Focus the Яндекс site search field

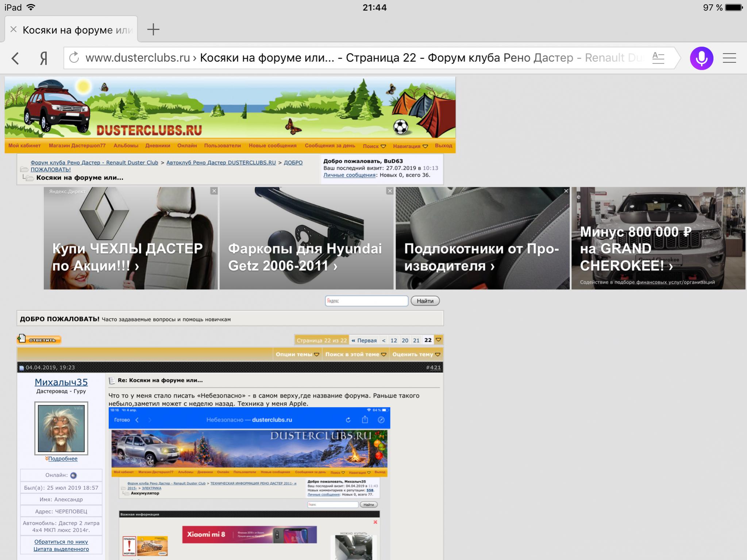pos(366,301)
